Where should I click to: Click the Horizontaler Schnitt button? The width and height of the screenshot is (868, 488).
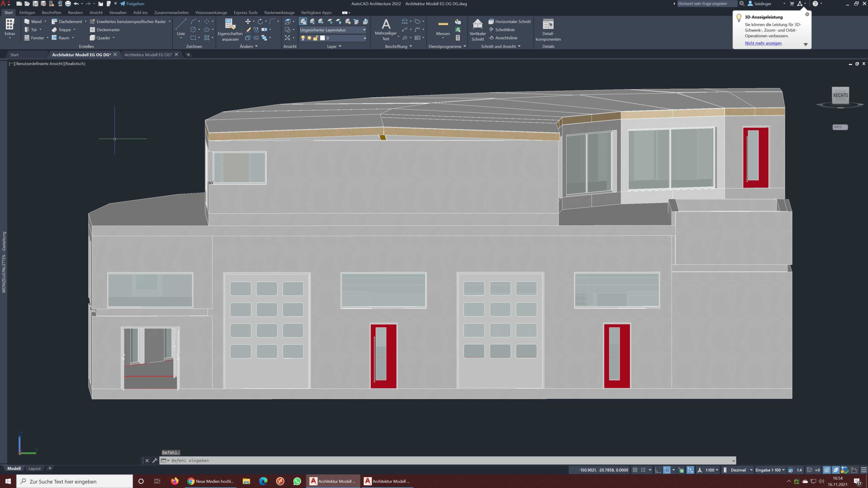coord(509,21)
